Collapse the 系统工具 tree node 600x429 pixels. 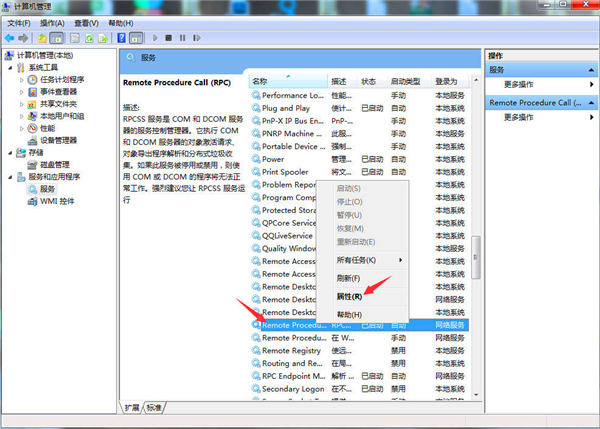tap(10, 68)
